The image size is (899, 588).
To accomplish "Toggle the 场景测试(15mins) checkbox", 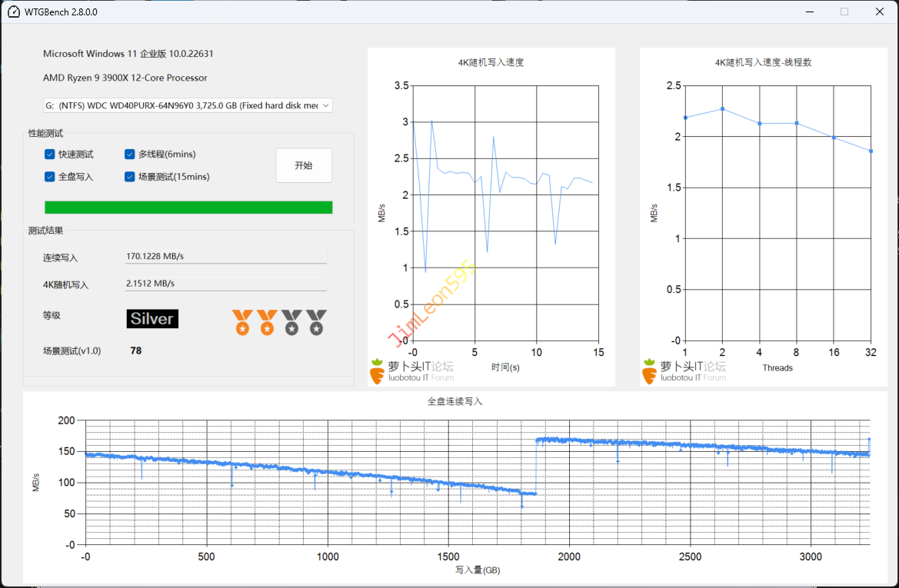I will [x=130, y=177].
